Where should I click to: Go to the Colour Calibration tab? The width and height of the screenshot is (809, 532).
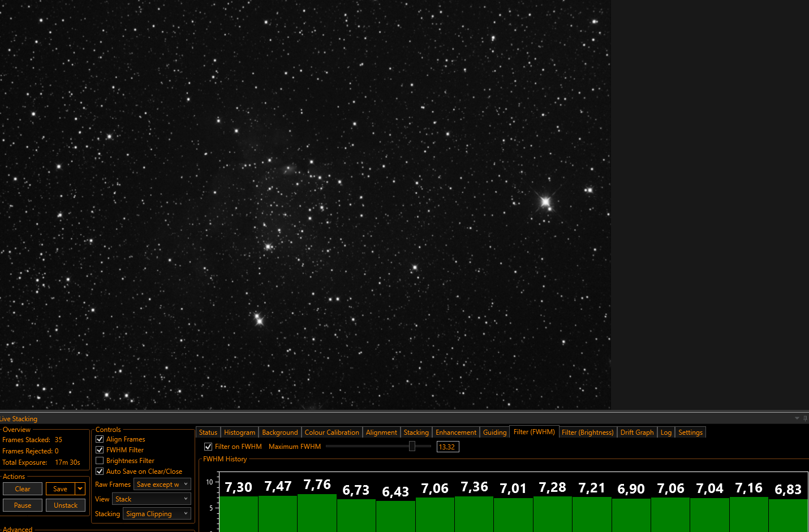(x=332, y=432)
